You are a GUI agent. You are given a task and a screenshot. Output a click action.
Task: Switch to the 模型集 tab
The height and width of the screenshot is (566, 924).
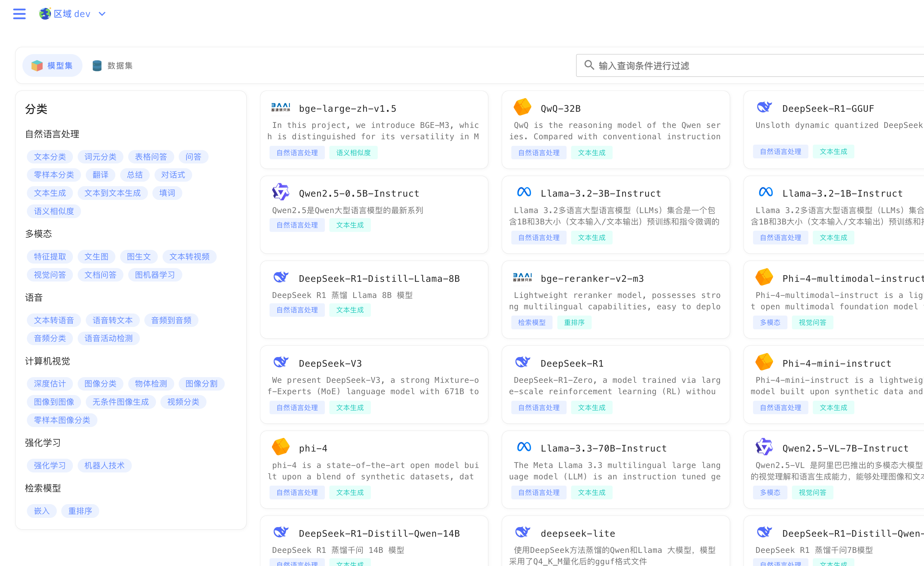pyautogui.click(x=53, y=66)
